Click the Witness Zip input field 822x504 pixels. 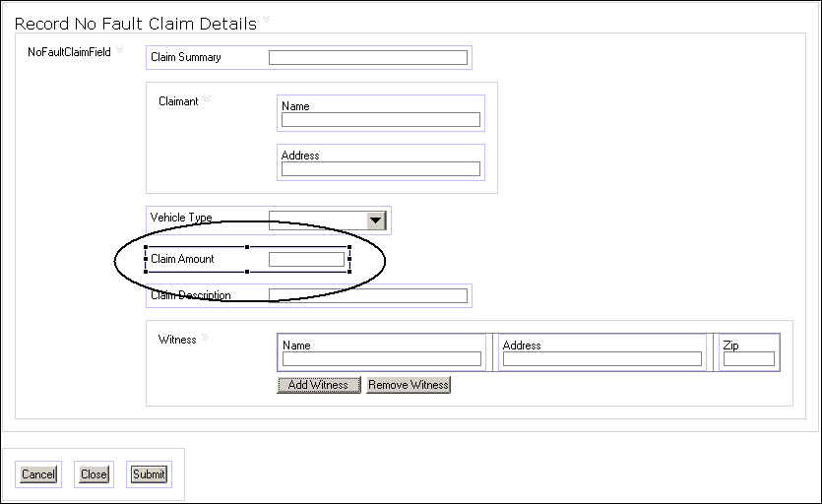point(749,358)
